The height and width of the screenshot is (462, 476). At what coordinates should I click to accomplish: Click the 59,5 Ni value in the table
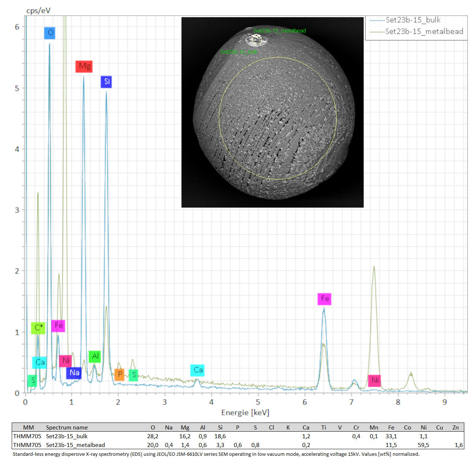[x=423, y=445]
